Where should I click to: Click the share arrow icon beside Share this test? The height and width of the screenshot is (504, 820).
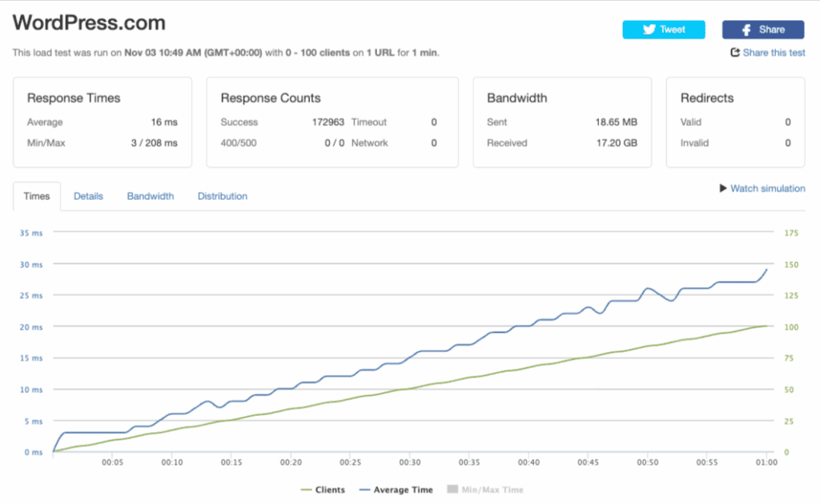(x=735, y=53)
